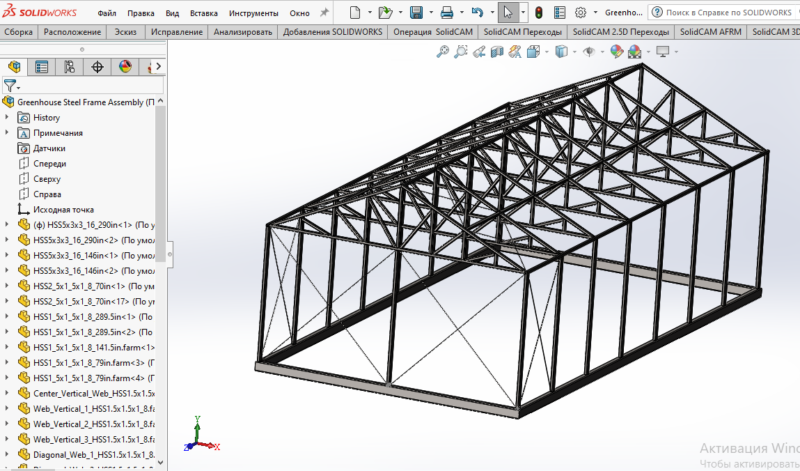The width and height of the screenshot is (800, 471).
Task: Switch to the PropertyManager tab
Action: point(41,67)
